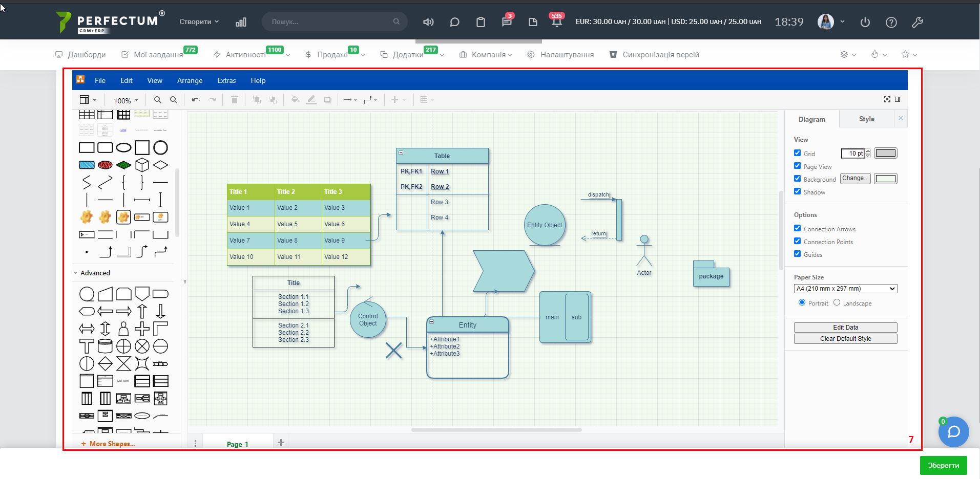Undo the last diagram action

196,100
